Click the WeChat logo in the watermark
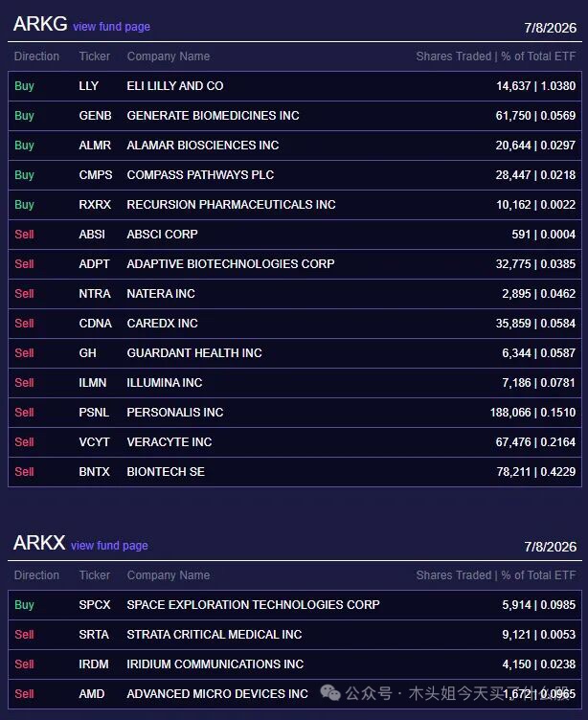The height and width of the screenshot is (720, 588). (x=330, y=692)
